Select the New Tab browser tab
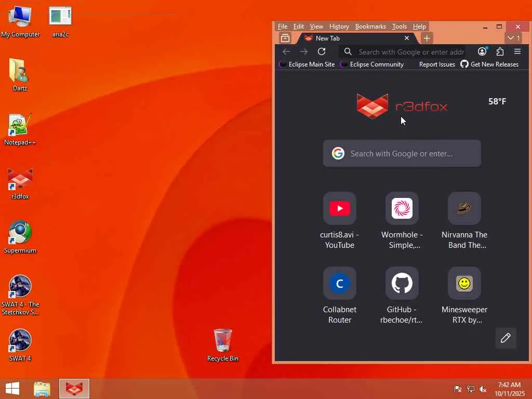 tap(356, 38)
